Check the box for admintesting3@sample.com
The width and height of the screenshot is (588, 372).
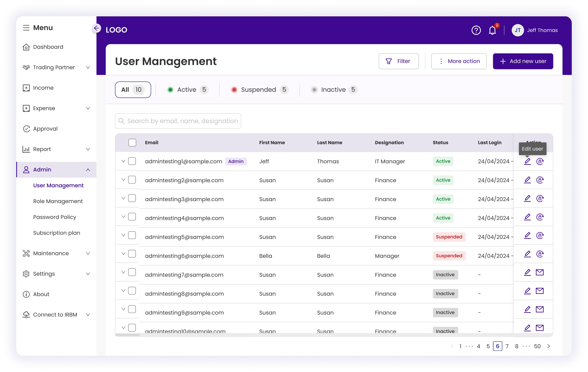132,198
